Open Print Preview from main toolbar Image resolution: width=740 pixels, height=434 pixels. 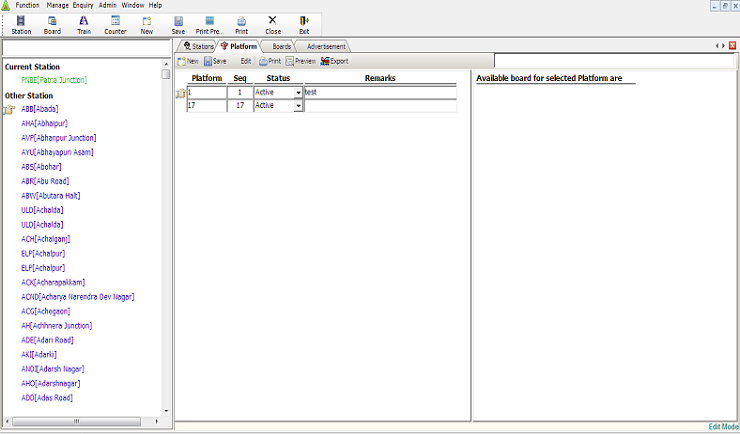coord(210,24)
